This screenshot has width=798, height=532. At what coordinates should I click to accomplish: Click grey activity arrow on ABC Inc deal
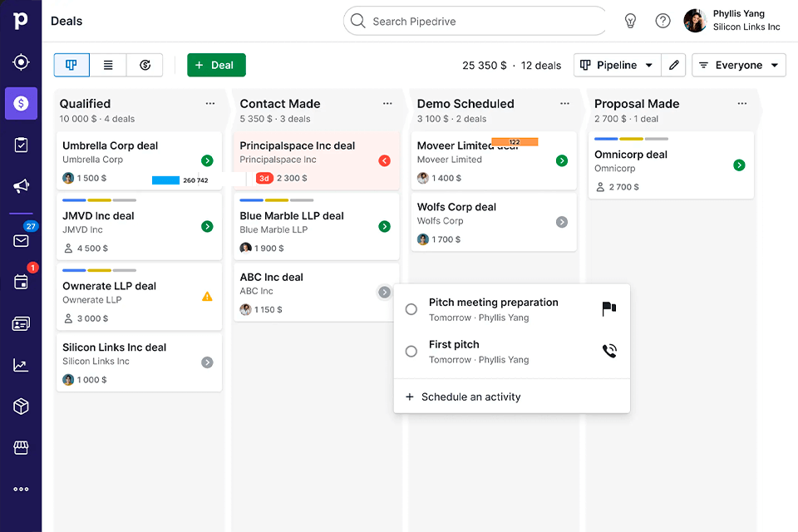(384, 293)
